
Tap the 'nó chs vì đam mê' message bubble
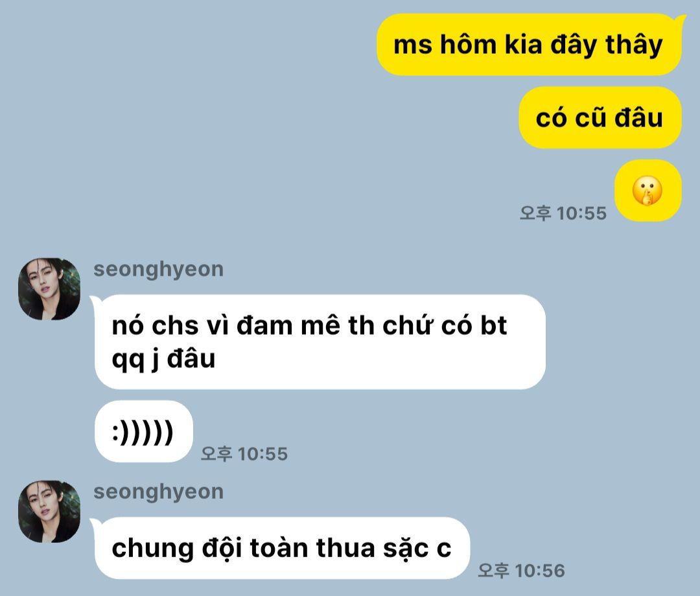(x=320, y=342)
